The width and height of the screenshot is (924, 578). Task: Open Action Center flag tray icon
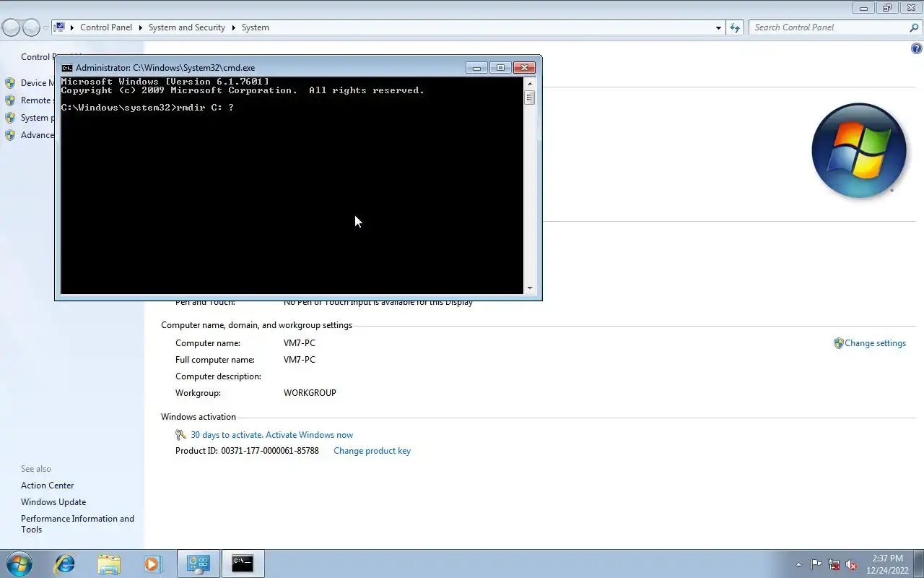[816, 564]
